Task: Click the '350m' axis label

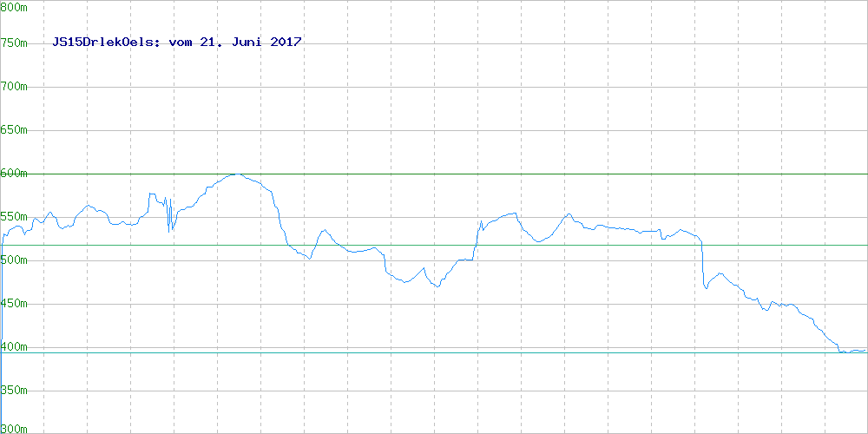Action: [x=14, y=390]
